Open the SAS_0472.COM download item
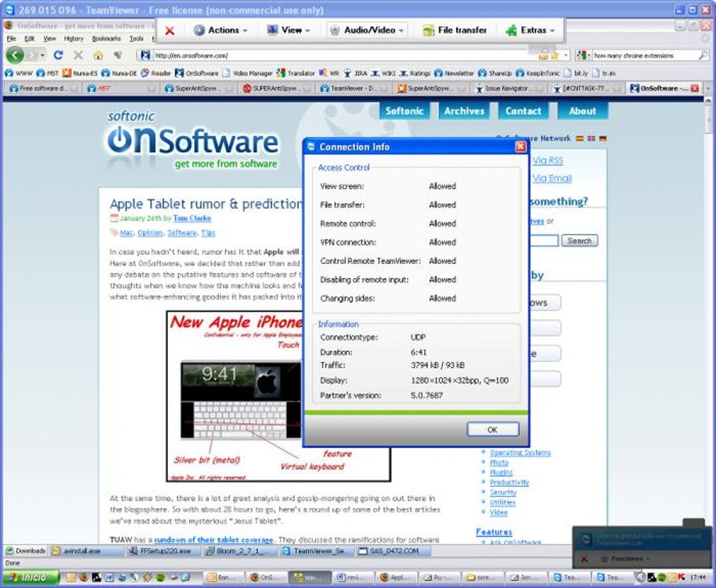Image resolution: width=716 pixels, height=588 pixels. point(394,551)
